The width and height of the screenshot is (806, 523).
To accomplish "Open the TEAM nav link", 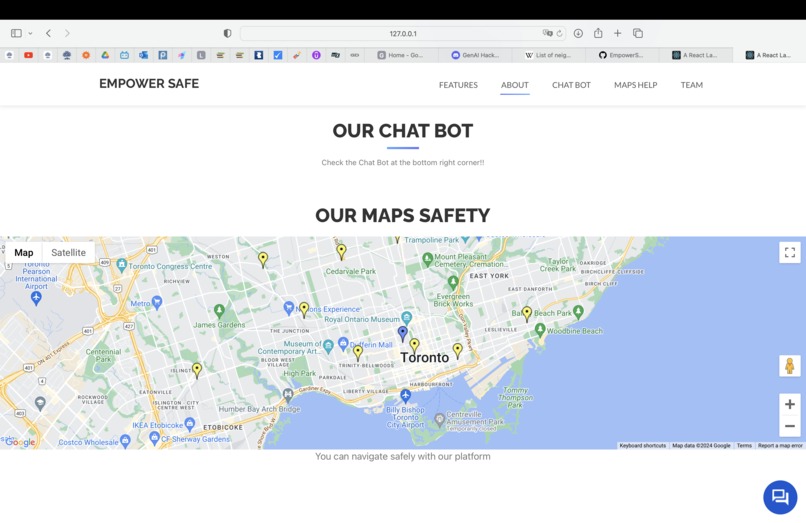I will [x=691, y=85].
